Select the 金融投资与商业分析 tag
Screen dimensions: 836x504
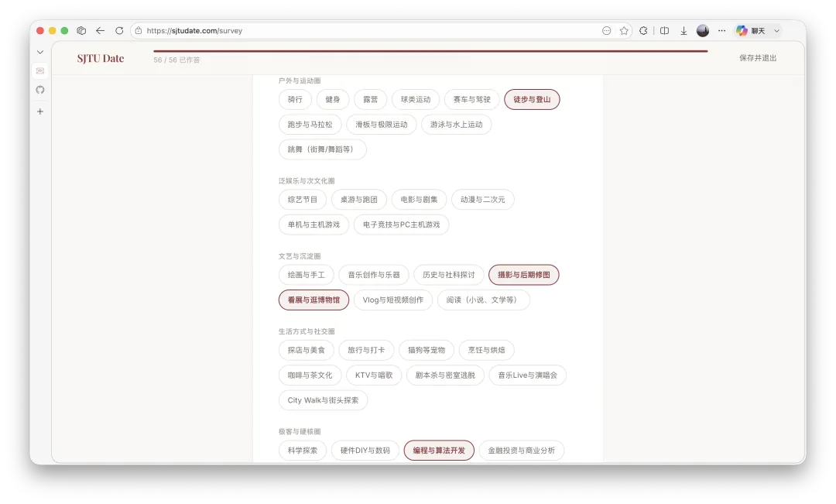point(522,451)
